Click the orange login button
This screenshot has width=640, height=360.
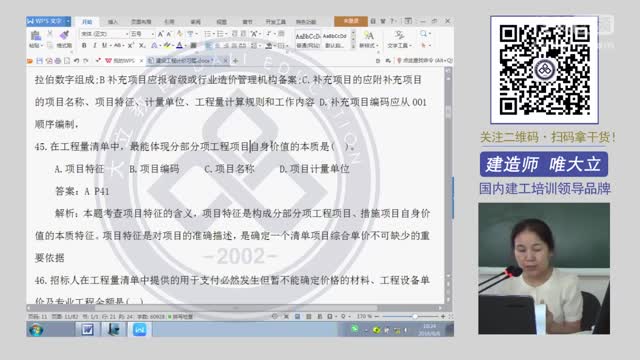coord(351,21)
